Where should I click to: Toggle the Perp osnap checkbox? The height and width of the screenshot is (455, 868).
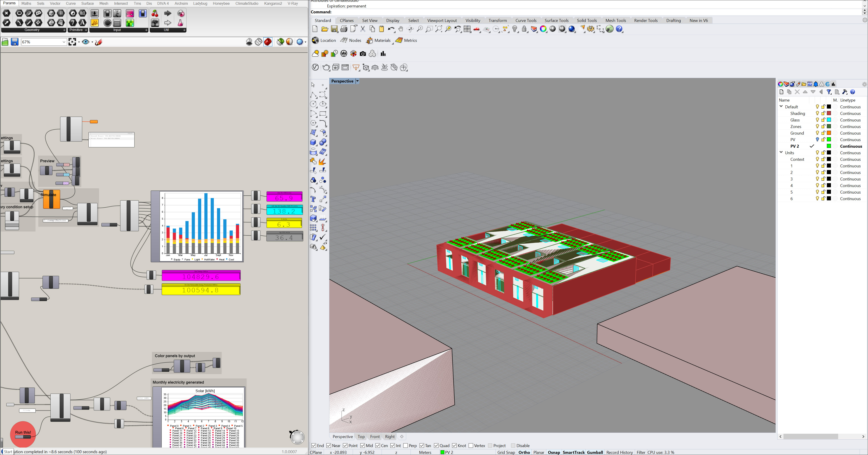(x=405, y=446)
